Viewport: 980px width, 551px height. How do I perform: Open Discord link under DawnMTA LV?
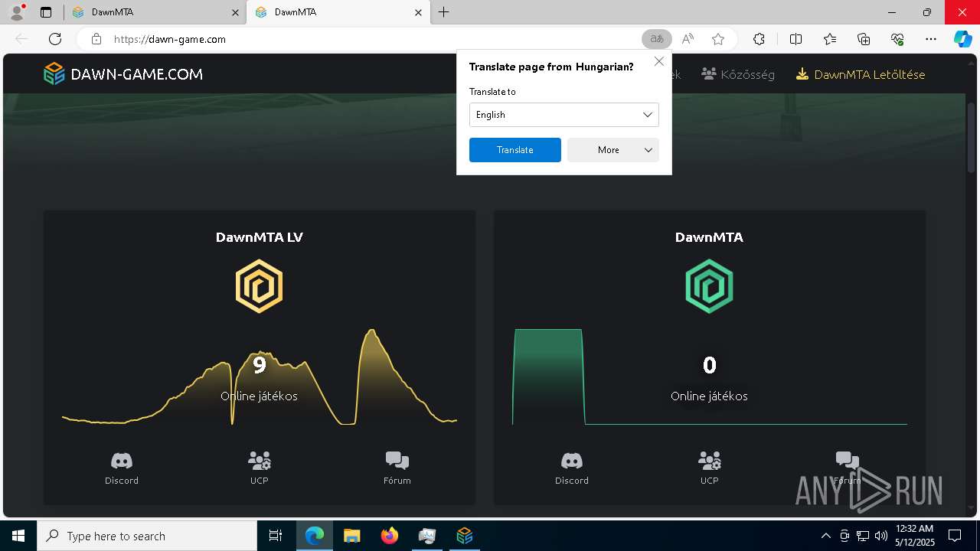click(122, 468)
